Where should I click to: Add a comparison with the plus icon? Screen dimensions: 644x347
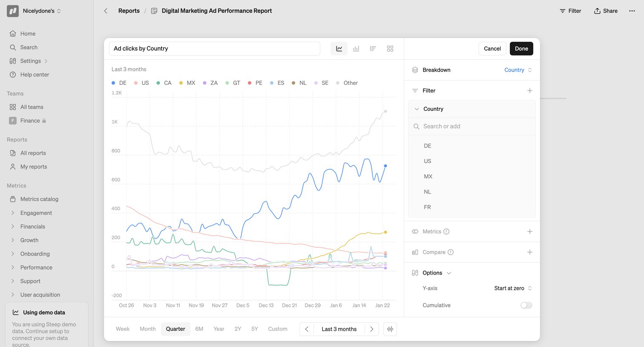(530, 252)
